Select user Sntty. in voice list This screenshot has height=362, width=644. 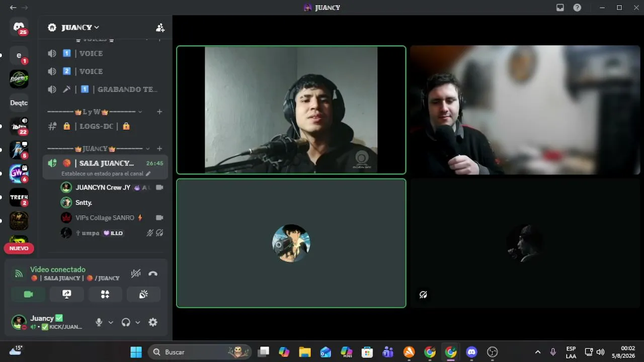[x=112, y=203]
